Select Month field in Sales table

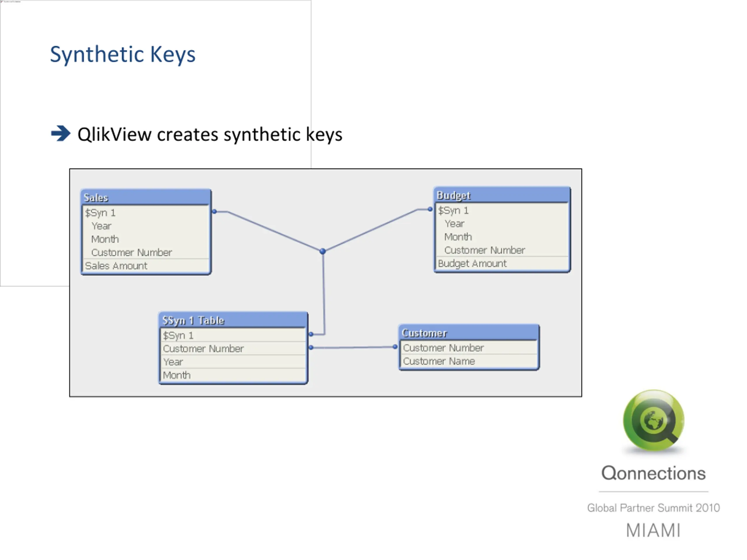[146, 239]
